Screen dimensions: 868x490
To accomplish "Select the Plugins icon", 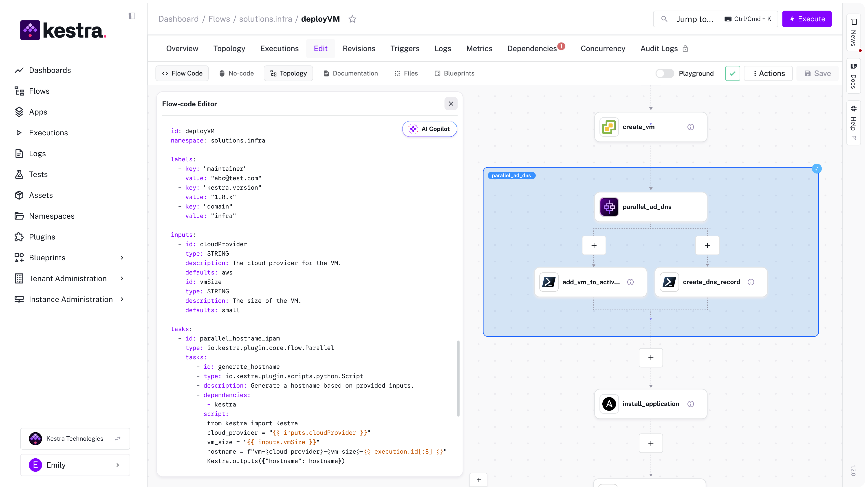I will [x=19, y=237].
